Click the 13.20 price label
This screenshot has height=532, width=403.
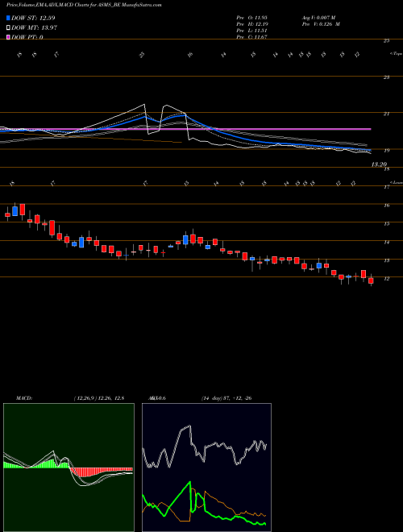(379, 164)
